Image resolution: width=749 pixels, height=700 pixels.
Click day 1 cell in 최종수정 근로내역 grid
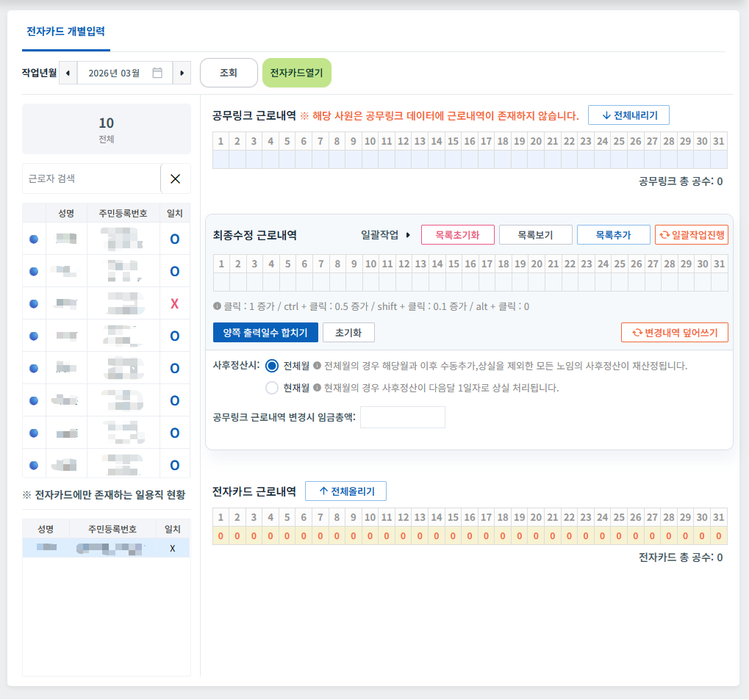click(221, 282)
